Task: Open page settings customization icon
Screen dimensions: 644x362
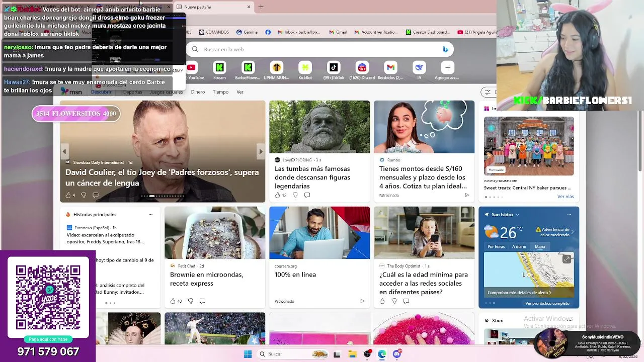Action: 487,92
